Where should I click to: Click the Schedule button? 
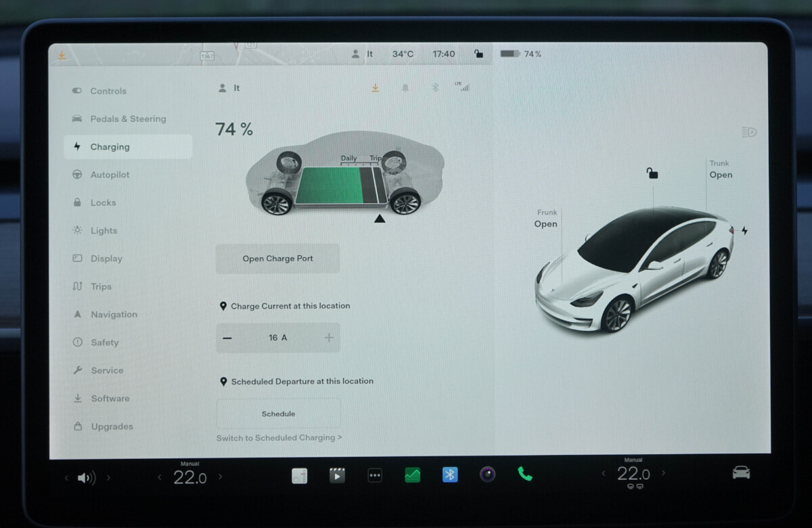pyautogui.click(x=278, y=414)
